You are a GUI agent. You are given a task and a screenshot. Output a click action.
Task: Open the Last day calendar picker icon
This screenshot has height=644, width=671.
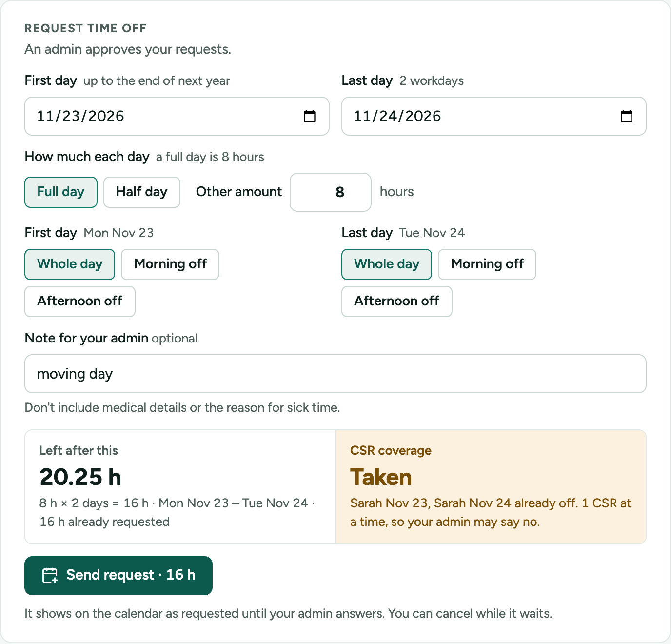click(627, 116)
